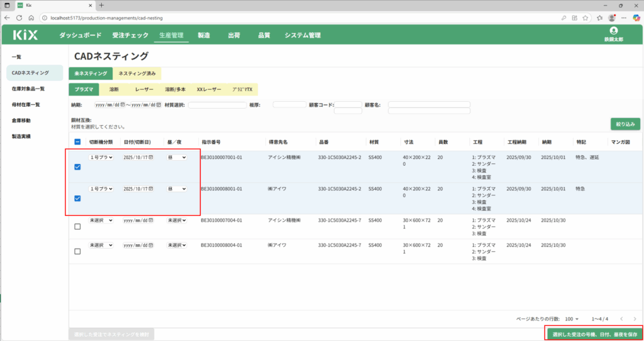Open new browser tab with plus icon
Screen dimensions: 644x341
click(x=102, y=5)
